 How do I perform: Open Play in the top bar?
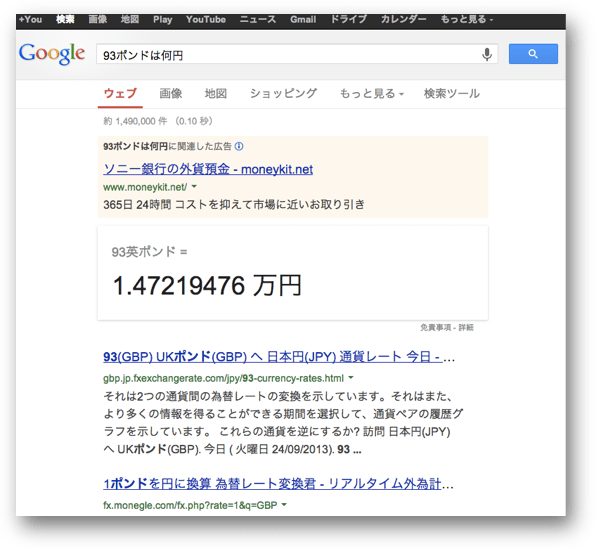pyautogui.click(x=163, y=20)
